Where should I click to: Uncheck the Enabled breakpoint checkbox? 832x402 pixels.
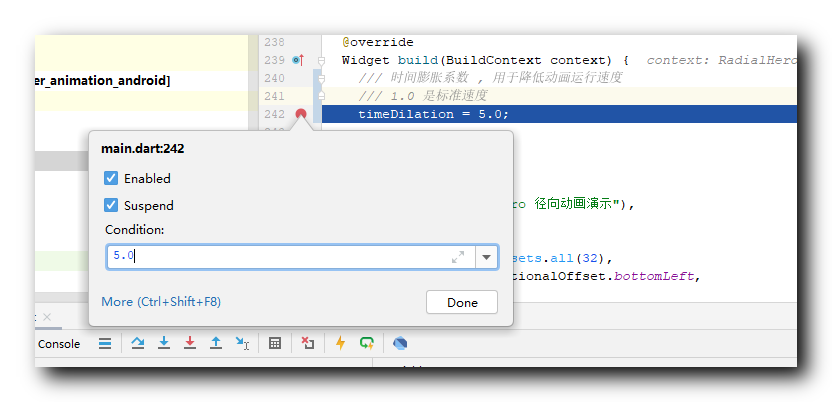point(111,178)
